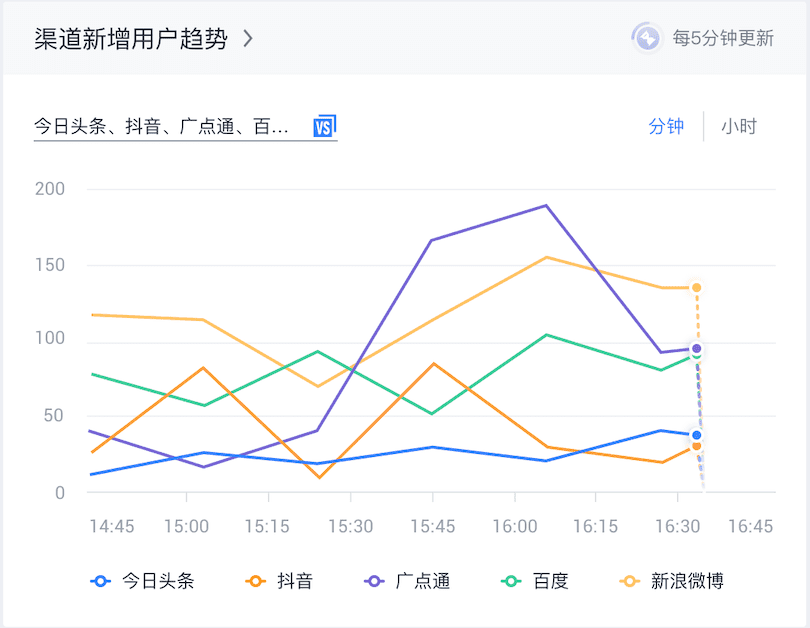Click the 新浪微博 yellow legend marker
This screenshot has height=628, width=810.
pyautogui.click(x=630, y=581)
